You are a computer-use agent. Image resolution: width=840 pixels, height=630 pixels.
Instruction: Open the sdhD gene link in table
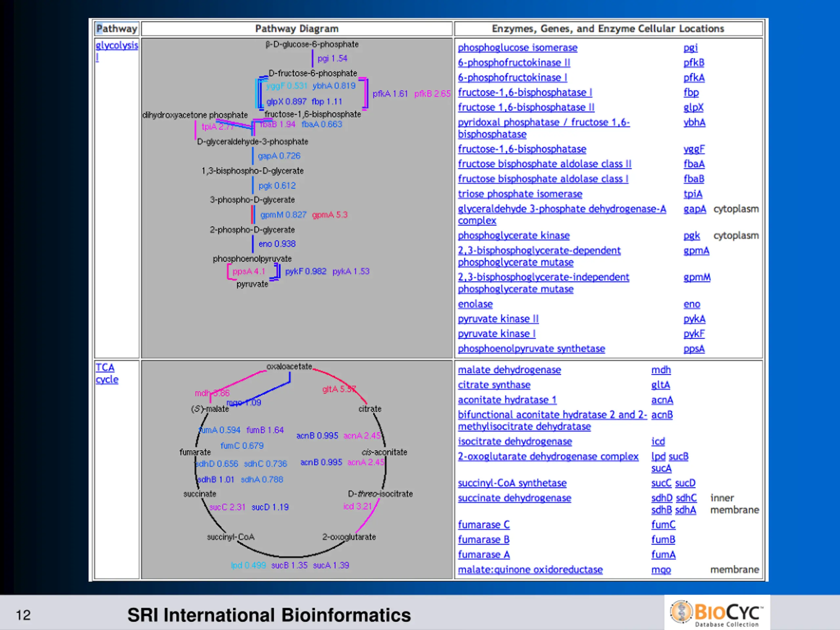coord(661,498)
